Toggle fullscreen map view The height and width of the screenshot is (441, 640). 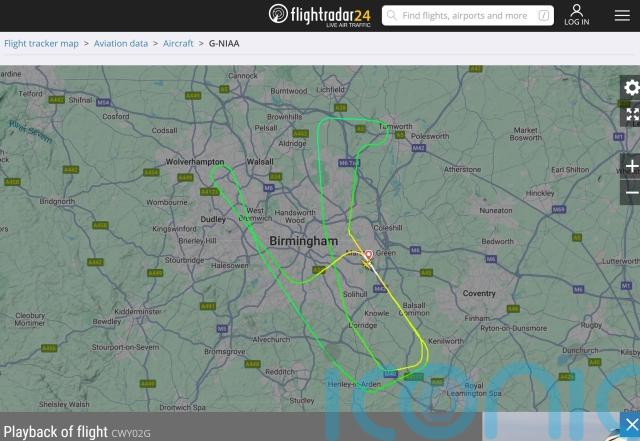[x=632, y=115]
